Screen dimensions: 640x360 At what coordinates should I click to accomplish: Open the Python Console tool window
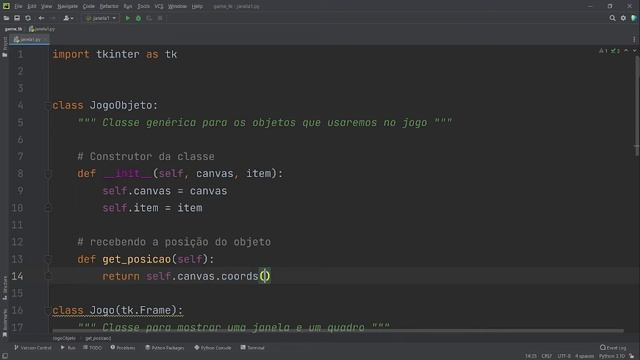tap(213, 348)
